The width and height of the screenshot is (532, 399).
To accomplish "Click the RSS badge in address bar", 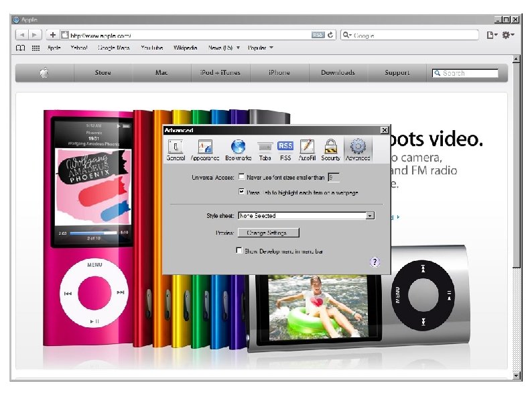I will pyautogui.click(x=318, y=35).
